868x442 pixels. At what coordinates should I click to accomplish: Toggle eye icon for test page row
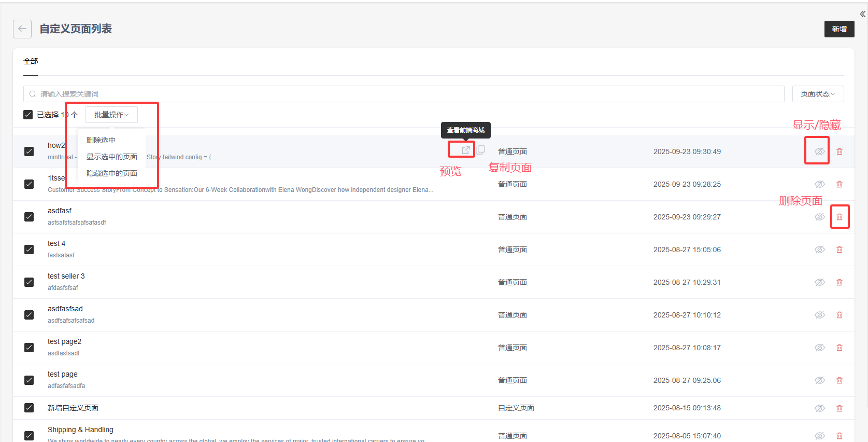819,380
